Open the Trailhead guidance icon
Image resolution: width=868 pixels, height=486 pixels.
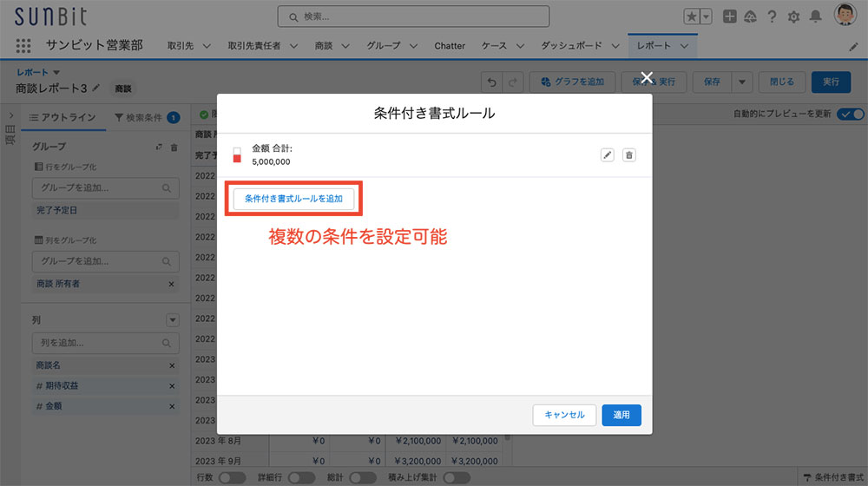[750, 16]
